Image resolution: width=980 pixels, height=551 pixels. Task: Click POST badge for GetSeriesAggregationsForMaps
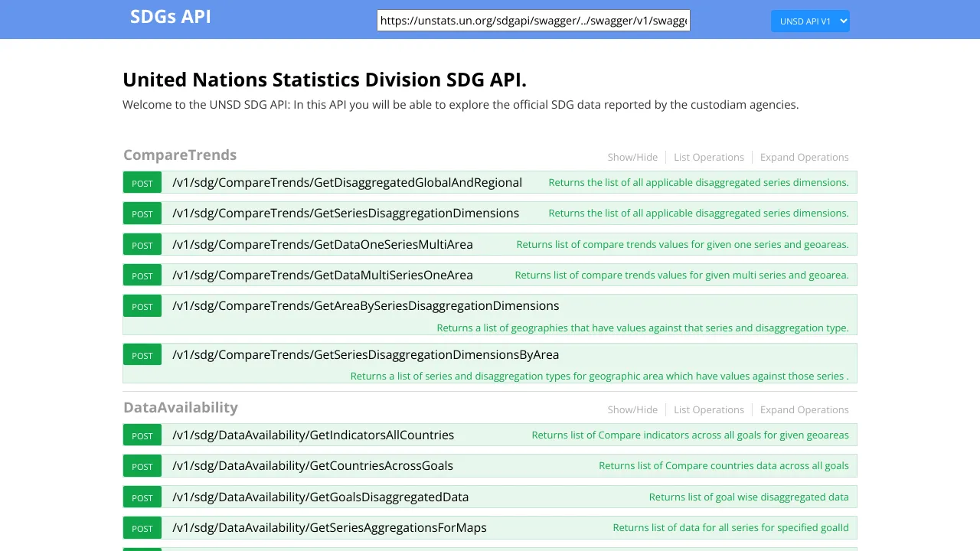point(142,528)
